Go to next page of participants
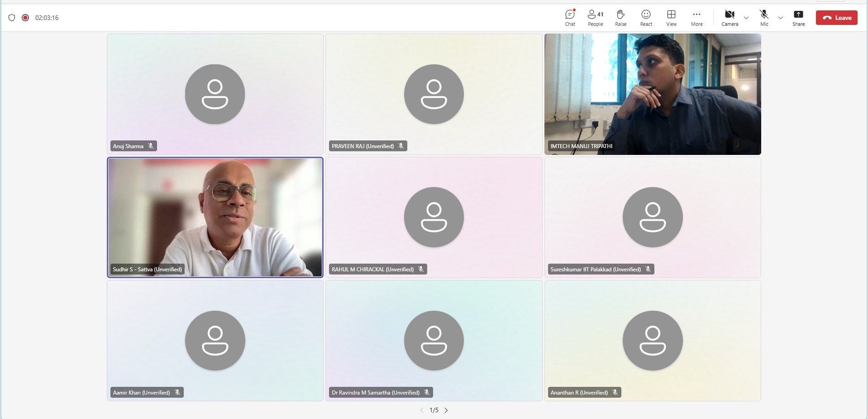 (x=446, y=410)
